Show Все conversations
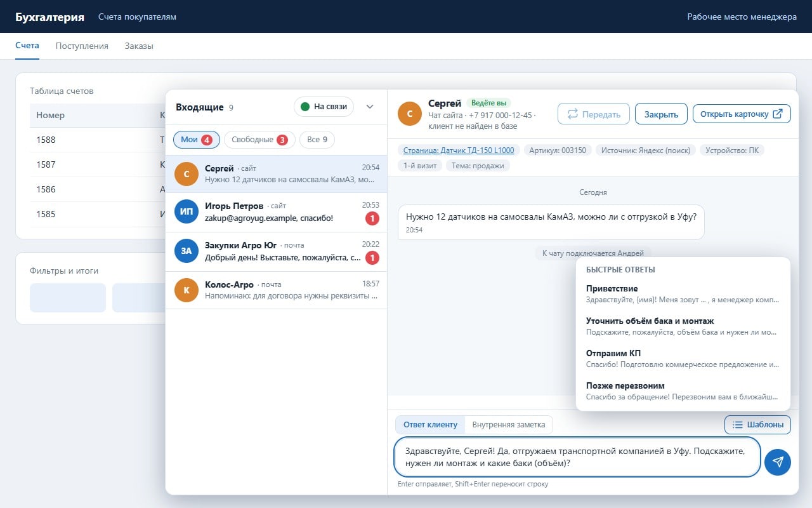The image size is (812, 508). tap(317, 140)
